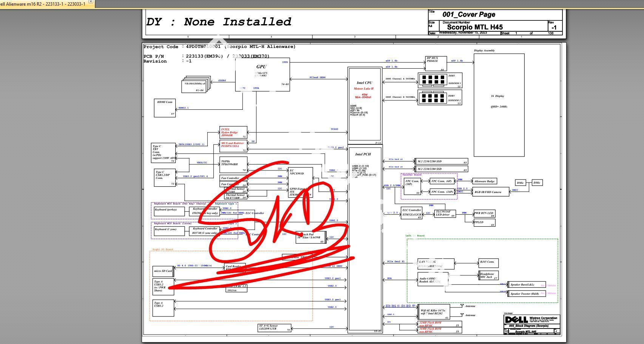Click the 'Alienware Badge' block
644x344 pixels.
[x=485, y=181]
